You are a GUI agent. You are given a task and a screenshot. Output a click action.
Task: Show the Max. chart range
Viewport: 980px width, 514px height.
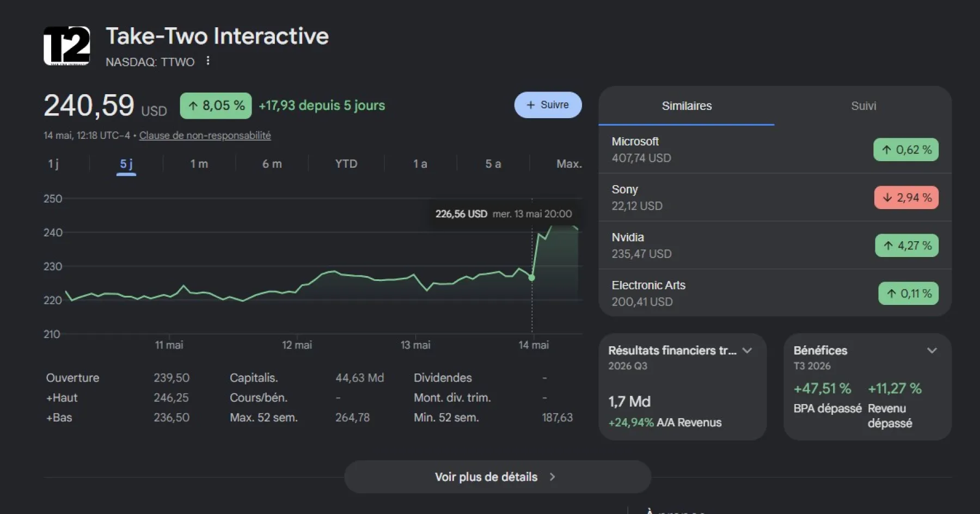(569, 164)
